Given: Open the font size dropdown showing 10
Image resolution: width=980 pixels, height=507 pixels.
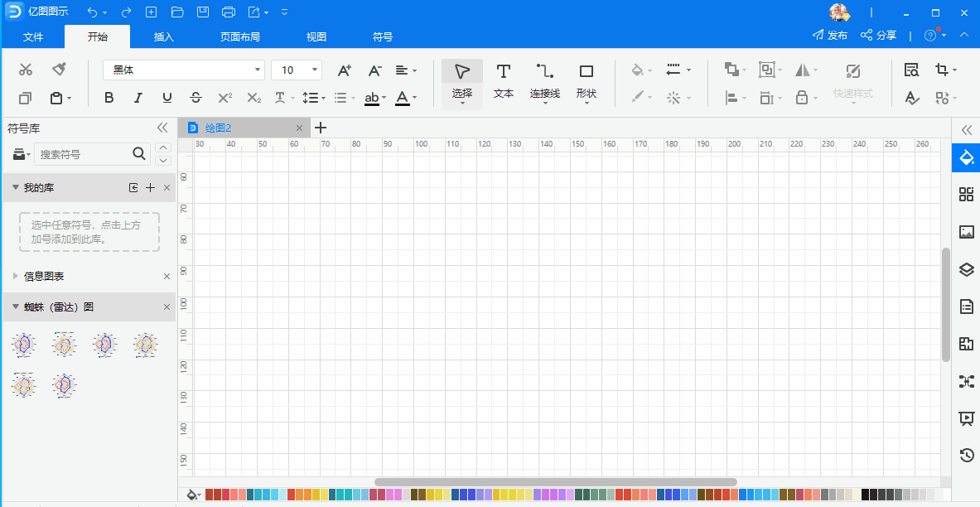Looking at the screenshot, I should coord(297,70).
